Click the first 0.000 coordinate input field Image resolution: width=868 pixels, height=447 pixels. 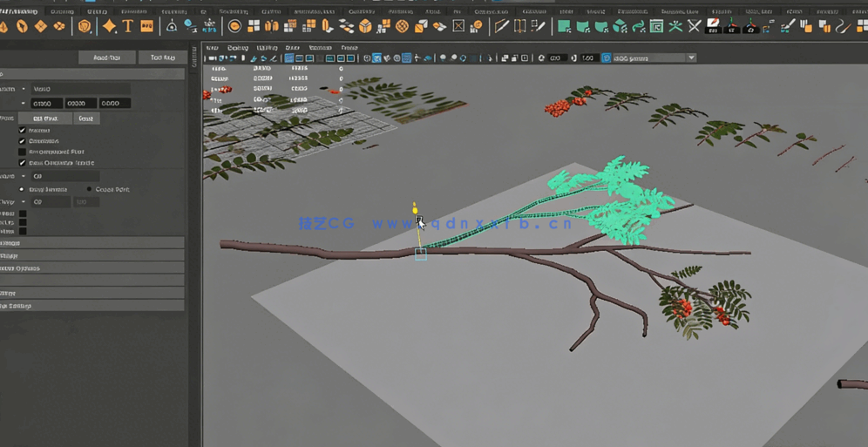(47, 104)
